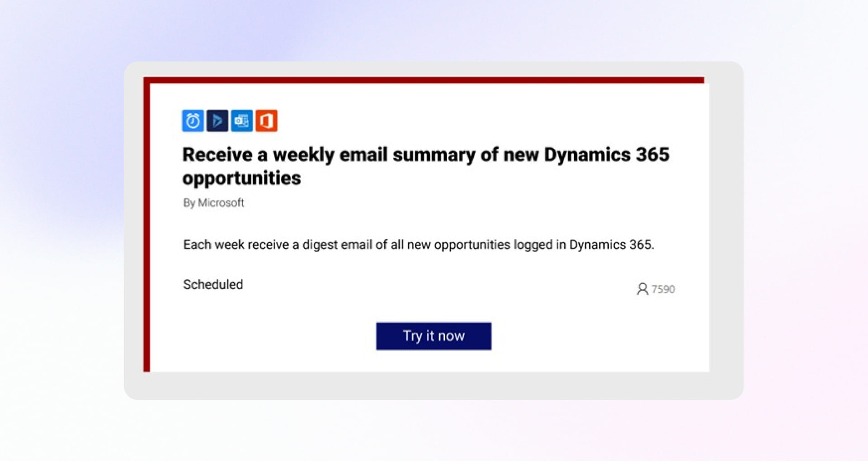Click the blue alarm clock schedule icon
The width and height of the screenshot is (868, 461).
pos(193,121)
